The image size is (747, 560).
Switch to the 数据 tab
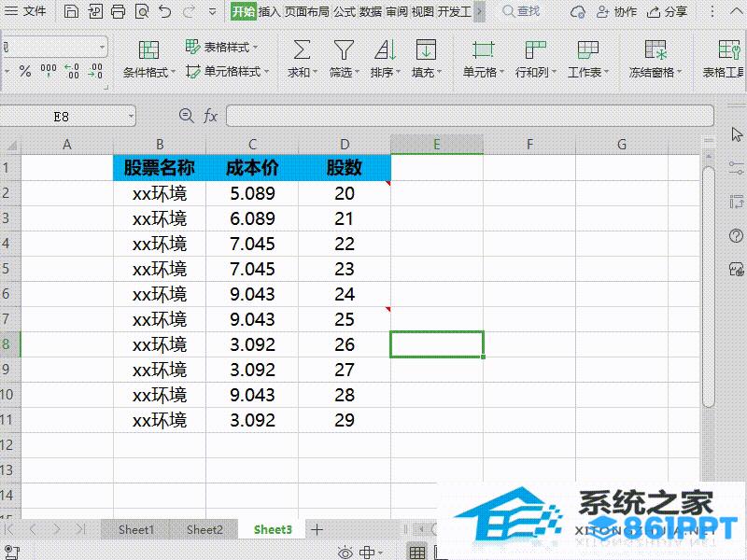(371, 11)
